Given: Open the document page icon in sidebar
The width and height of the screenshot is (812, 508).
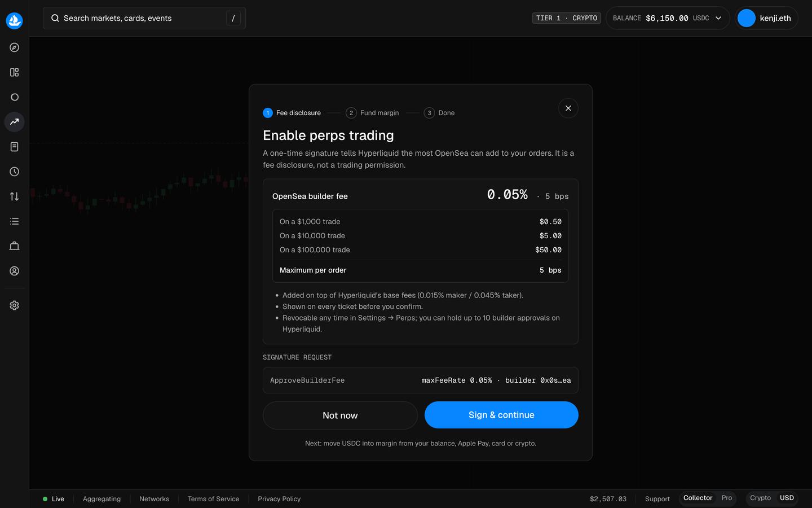Looking at the screenshot, I should click(x=15, y=147).
